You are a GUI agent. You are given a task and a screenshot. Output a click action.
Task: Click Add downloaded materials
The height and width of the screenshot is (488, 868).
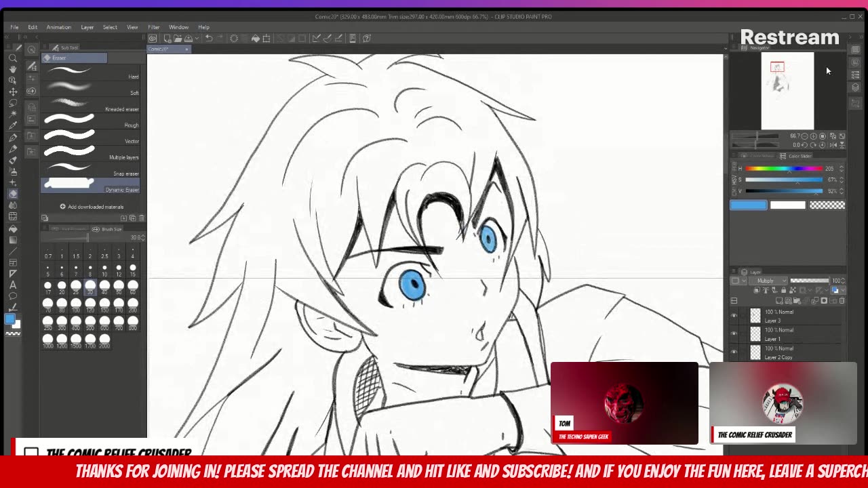point(92,207)
